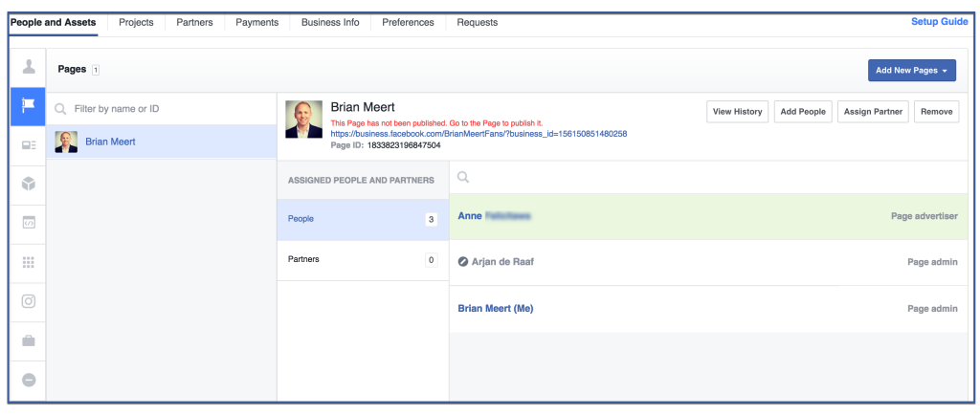Click the magnifier icon in page filter
980x415 pixels.
coord(60,109)
